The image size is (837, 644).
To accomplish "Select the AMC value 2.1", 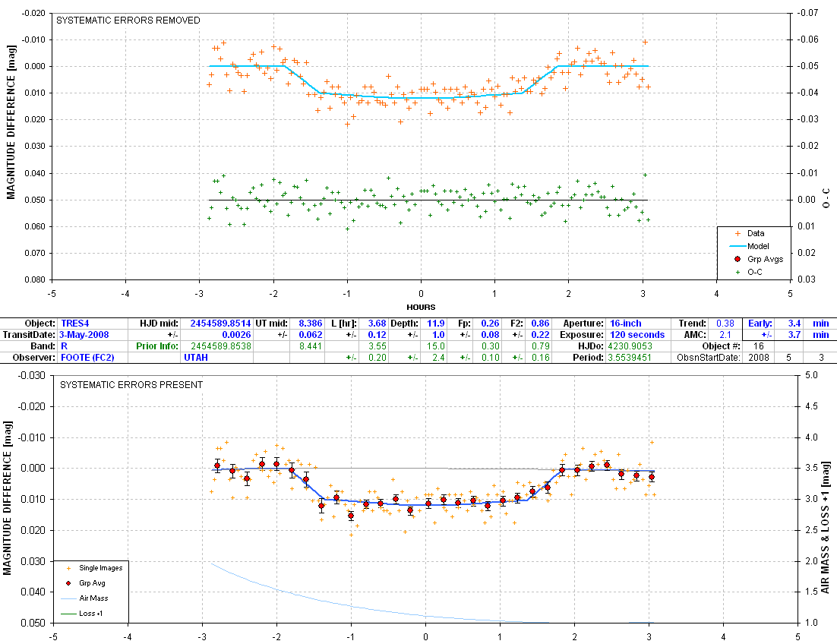I will coord(725,335).
